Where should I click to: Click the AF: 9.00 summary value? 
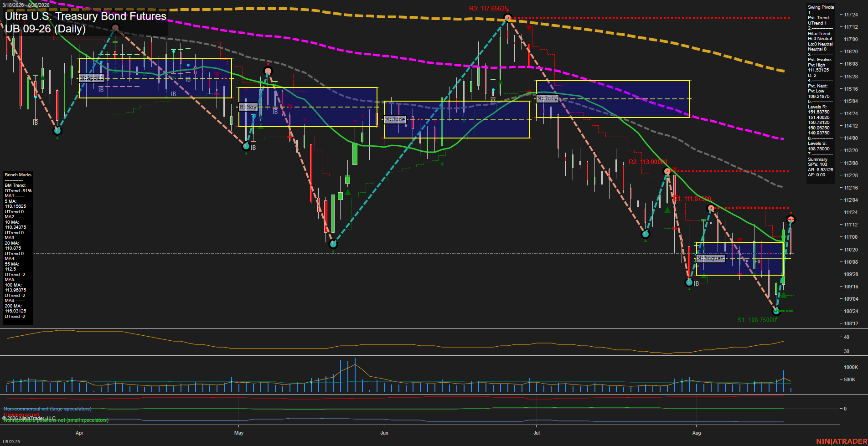click(x=816, y=175)
